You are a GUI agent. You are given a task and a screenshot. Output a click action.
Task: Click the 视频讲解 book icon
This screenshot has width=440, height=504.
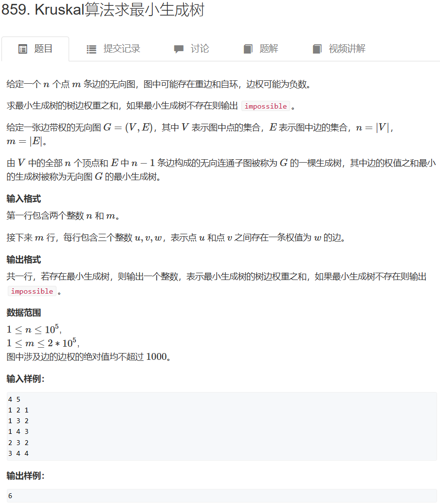(317, 49)
